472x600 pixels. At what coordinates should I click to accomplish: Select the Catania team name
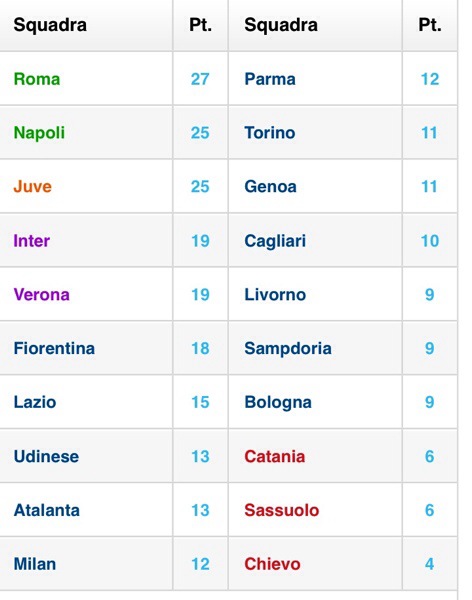274,457
